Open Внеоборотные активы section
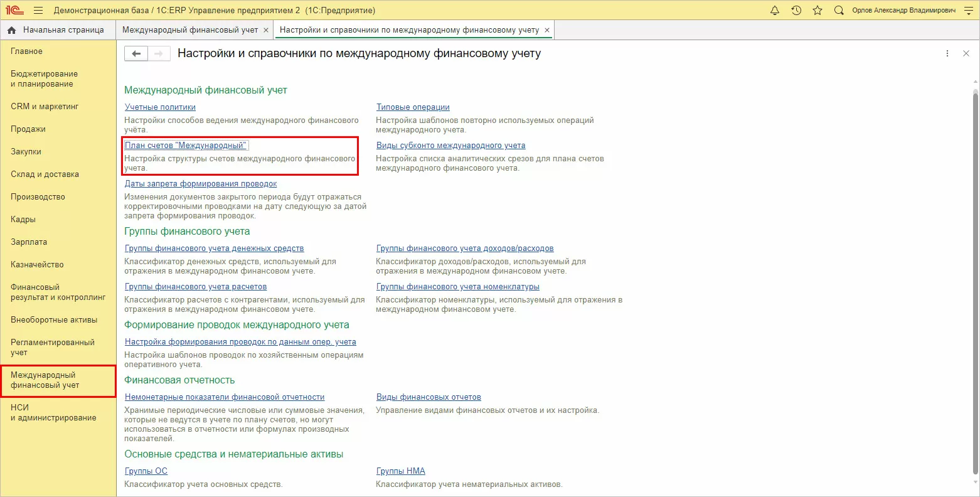Image resolution: width=980 pixels, height=497 pixels. point(54,320)
